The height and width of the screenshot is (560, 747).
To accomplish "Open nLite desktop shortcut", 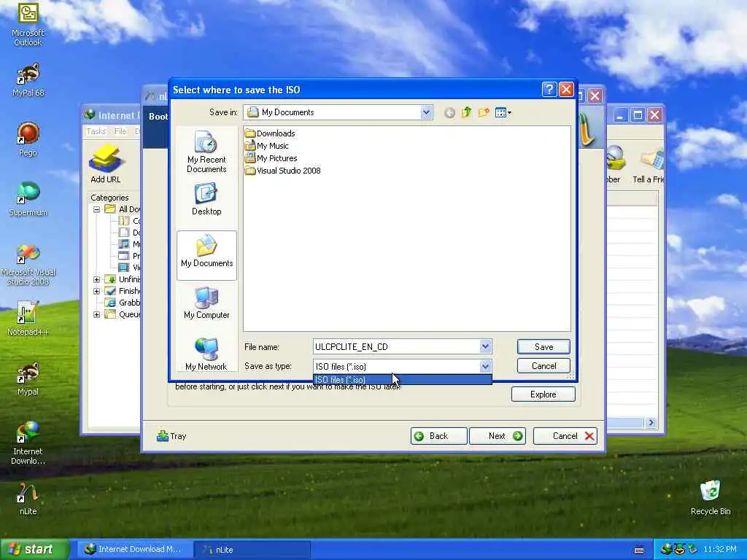I will [28, 499].
